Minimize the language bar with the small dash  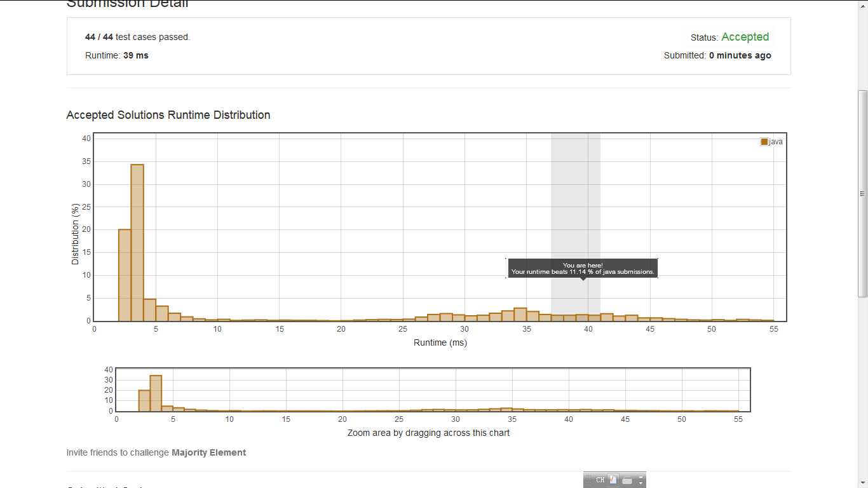pyautogui.click(x=641, y=477)
